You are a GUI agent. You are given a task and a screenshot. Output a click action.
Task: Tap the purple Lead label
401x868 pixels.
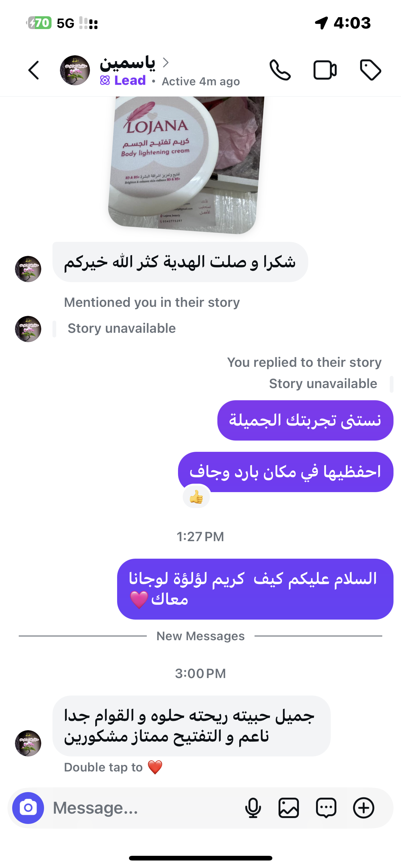tap(123, 81)
